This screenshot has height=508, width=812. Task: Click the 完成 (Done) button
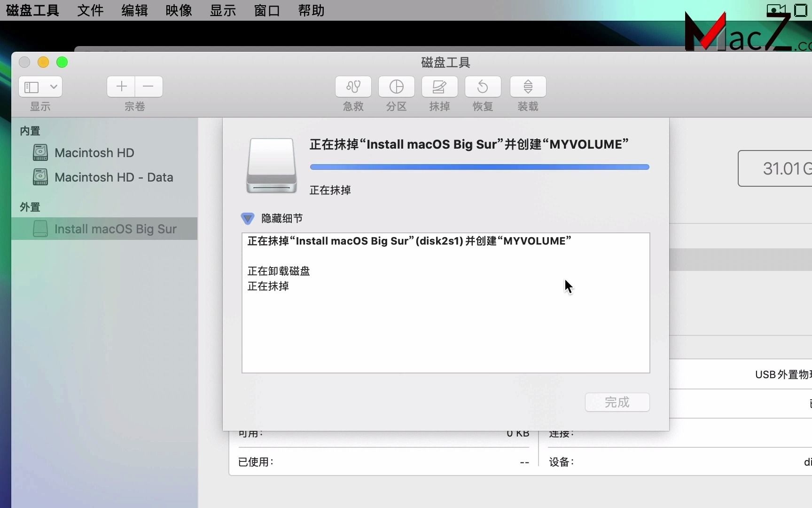click(x=617, y=402)
